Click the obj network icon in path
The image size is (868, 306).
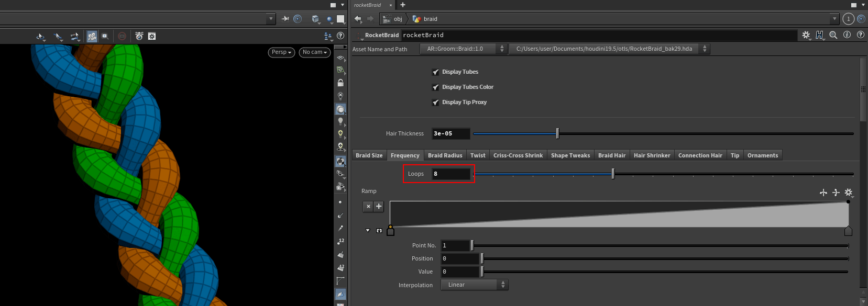point(387,19)
